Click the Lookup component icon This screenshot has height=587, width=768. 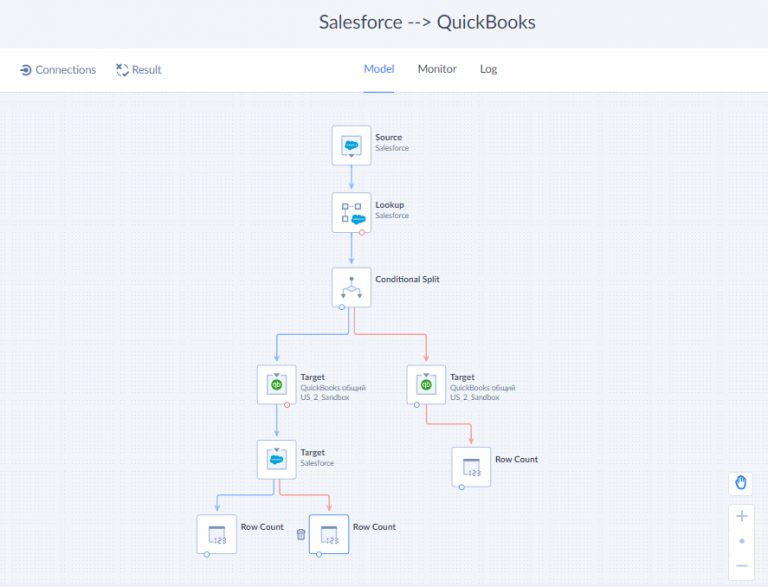[x=351, y=212]
